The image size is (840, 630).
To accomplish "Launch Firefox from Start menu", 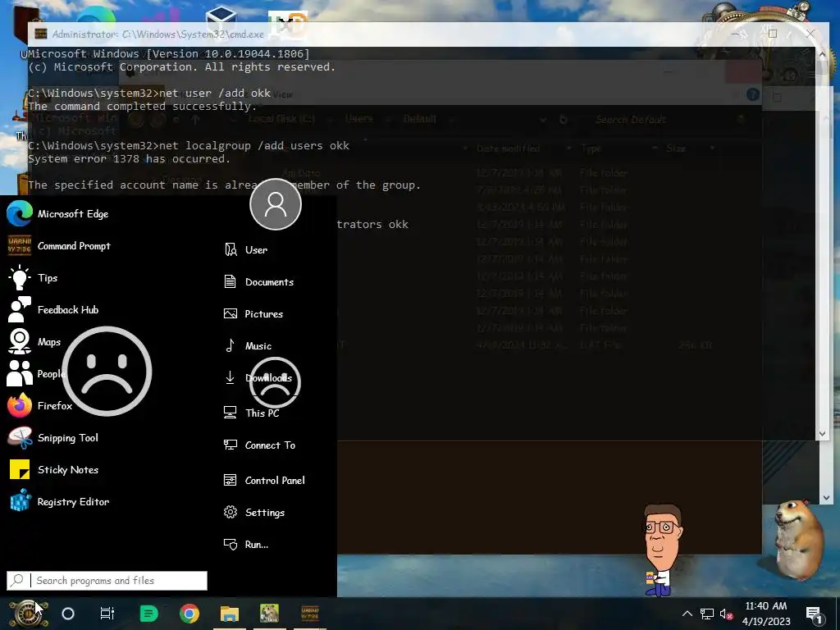I will click(39, 405).
